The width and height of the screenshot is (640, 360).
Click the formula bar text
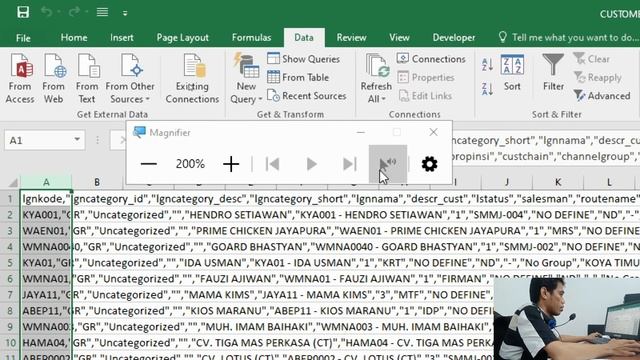pyautogui.click(x=546, y=148)
